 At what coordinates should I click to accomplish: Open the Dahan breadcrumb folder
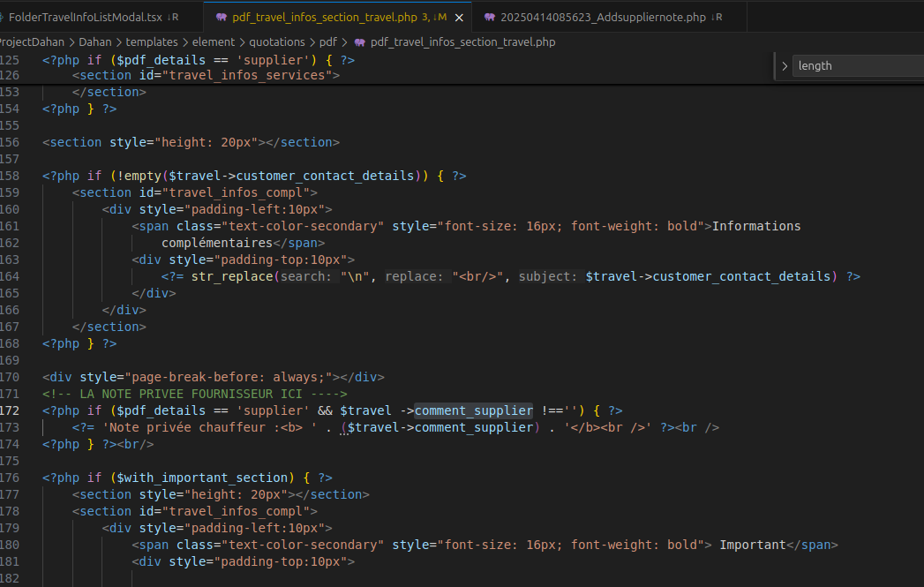tap(94, 41)
